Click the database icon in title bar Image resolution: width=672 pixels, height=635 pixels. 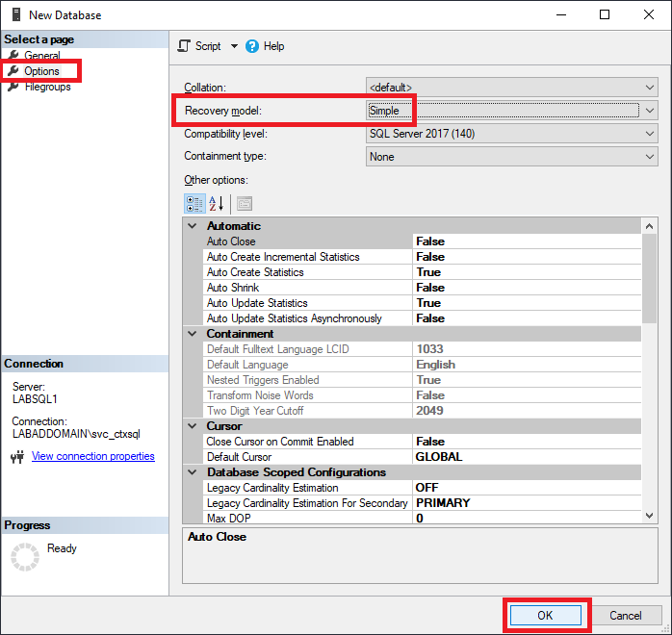pyautogui.click(x=14, y=14)
